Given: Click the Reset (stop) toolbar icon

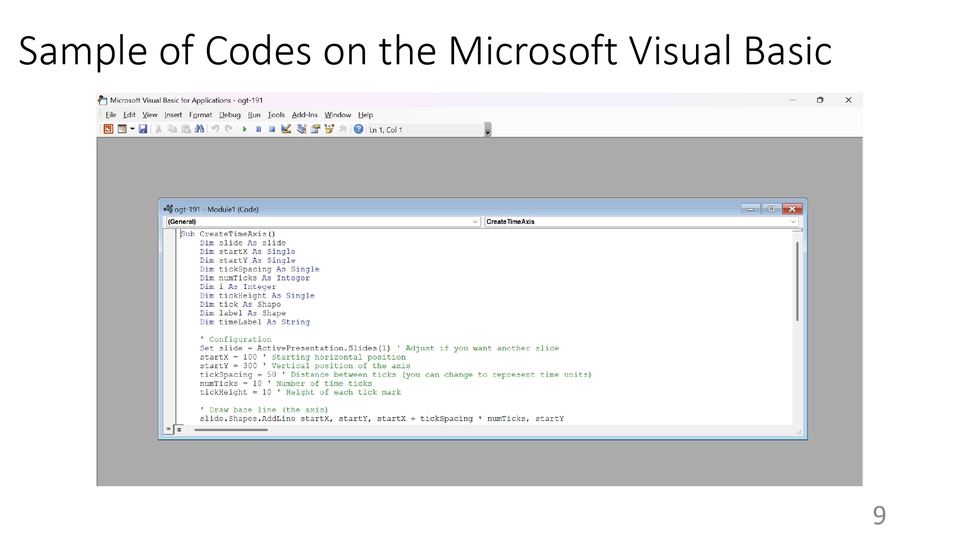Looking at the screenshot, I should tap(271, 129).
